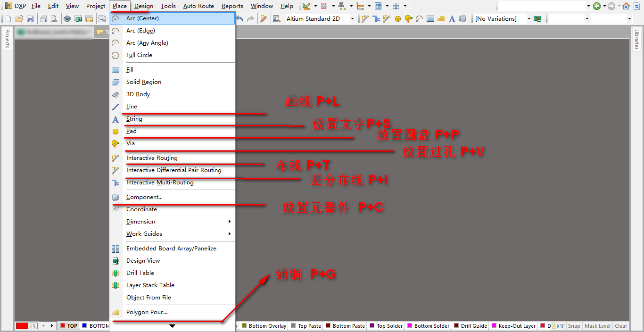The height and width of the screenshot is (332, 644).
Task: Click the Snap button in status bar
Action: (574, 326)
